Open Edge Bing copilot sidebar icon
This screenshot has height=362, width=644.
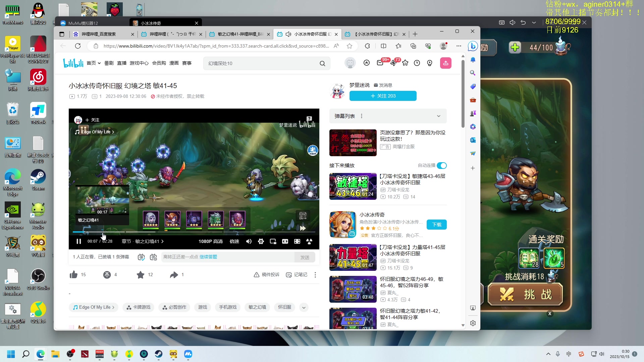473,46
